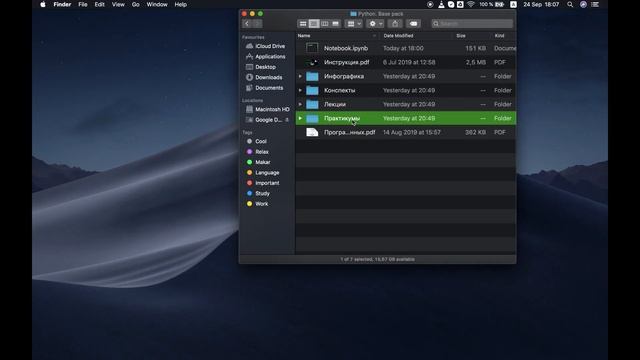
Task: Go forward with the Finder forward arrow
Action: coord(258,24)
